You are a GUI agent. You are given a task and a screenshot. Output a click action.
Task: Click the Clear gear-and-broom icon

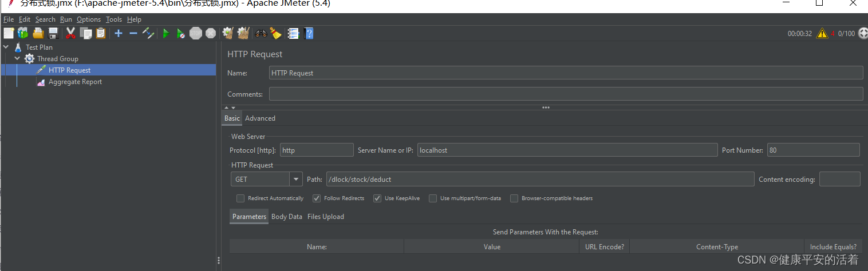point(228,33)
